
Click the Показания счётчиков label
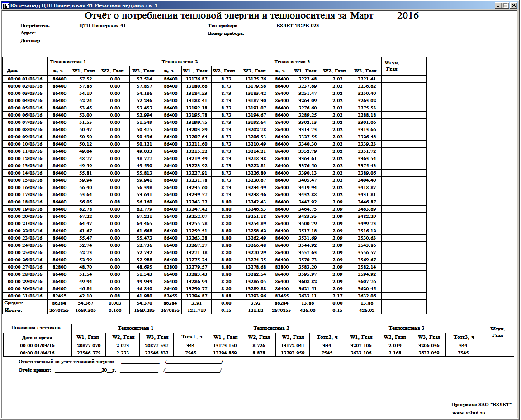37,327
